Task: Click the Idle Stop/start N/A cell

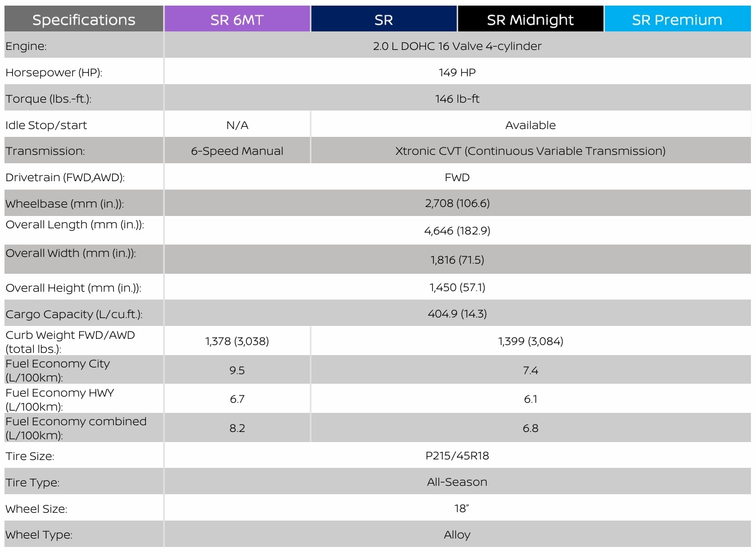Action: (237, 125)
